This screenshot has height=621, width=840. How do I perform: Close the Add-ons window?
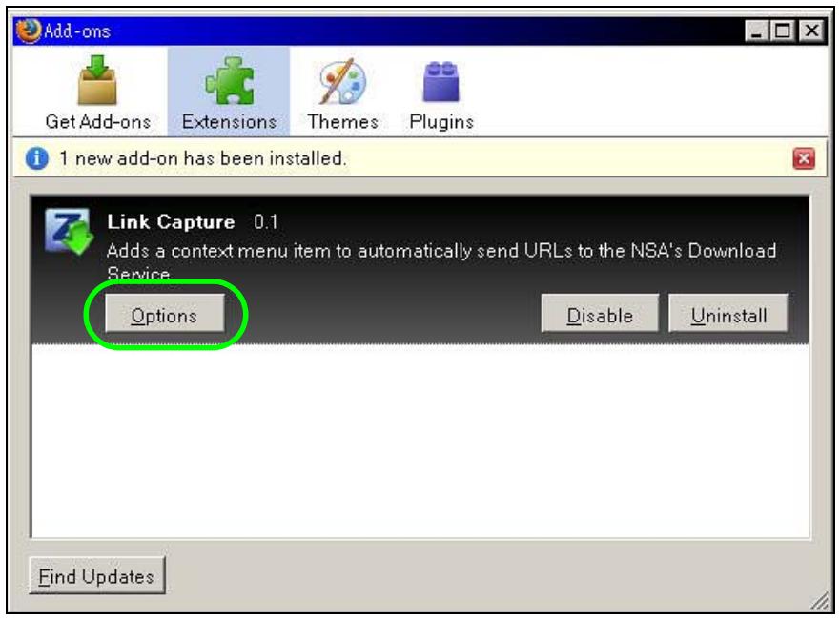pyautogui.click(x=812, y=31)
